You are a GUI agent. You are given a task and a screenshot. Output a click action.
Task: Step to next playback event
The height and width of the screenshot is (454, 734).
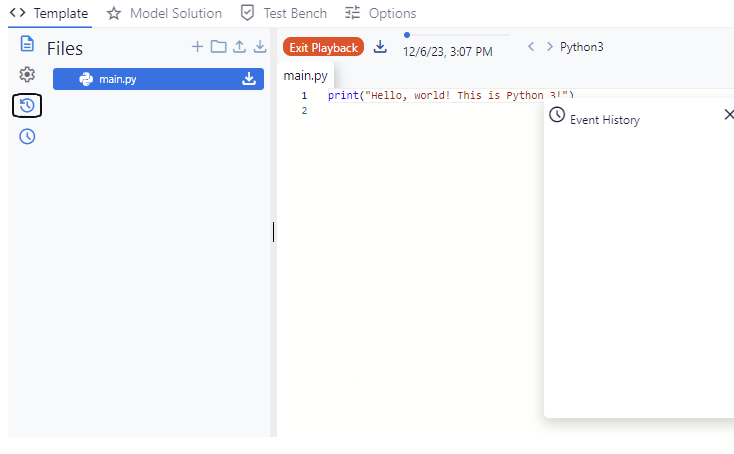pyautogui.click(x=550, y=47)
